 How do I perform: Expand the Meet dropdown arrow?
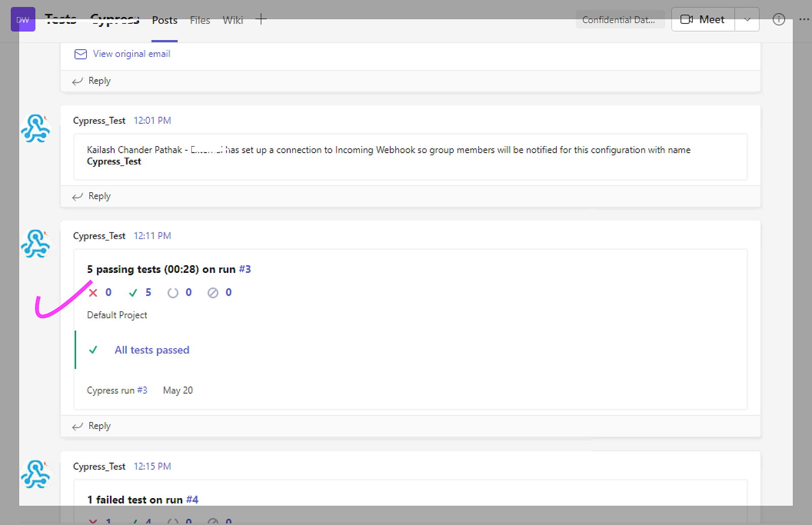tap(747, 19)
